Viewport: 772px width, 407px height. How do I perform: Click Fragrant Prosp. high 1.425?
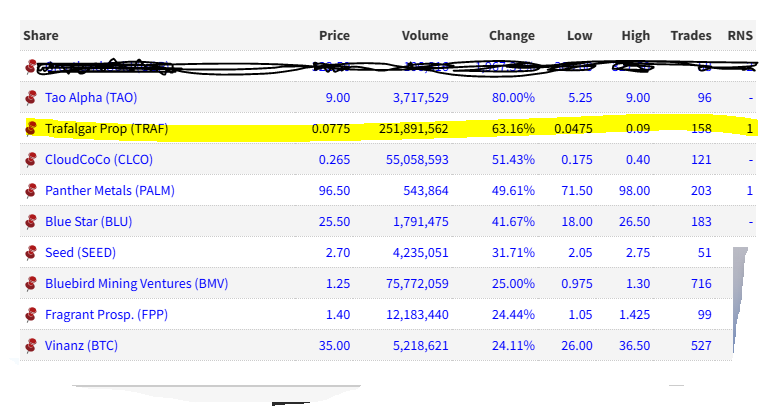point(634,314)
